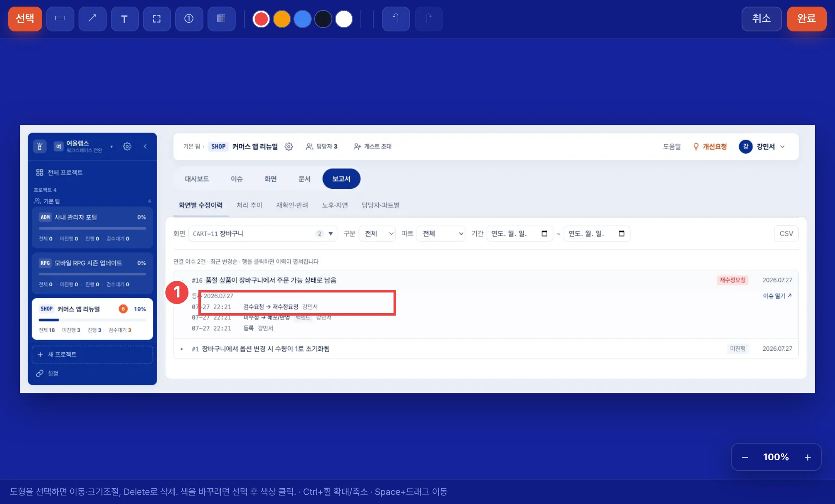This screenshot has width=835, height=504.
Task: Open the 구분 전체 dropdown
Action: click(x=377, y=234)
